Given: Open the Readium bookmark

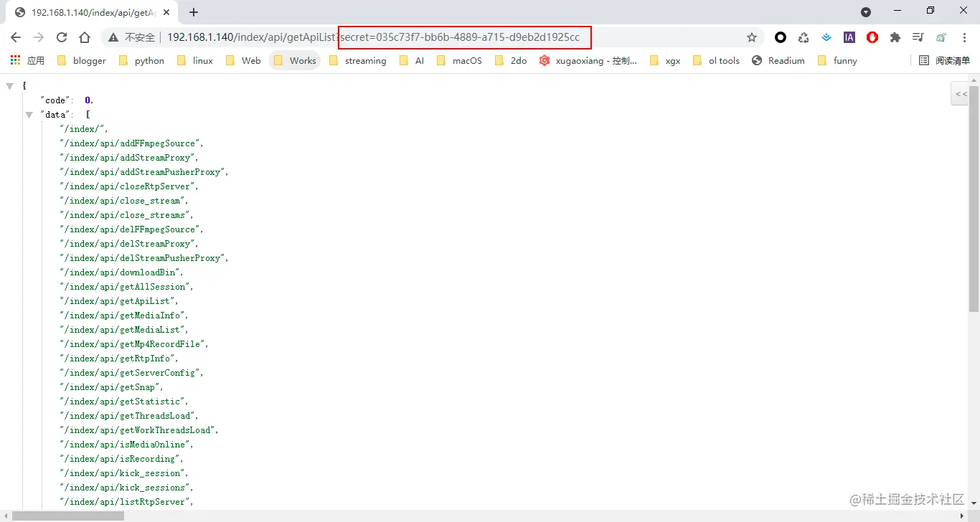Looking at the screenshot, I should point(778,61).
